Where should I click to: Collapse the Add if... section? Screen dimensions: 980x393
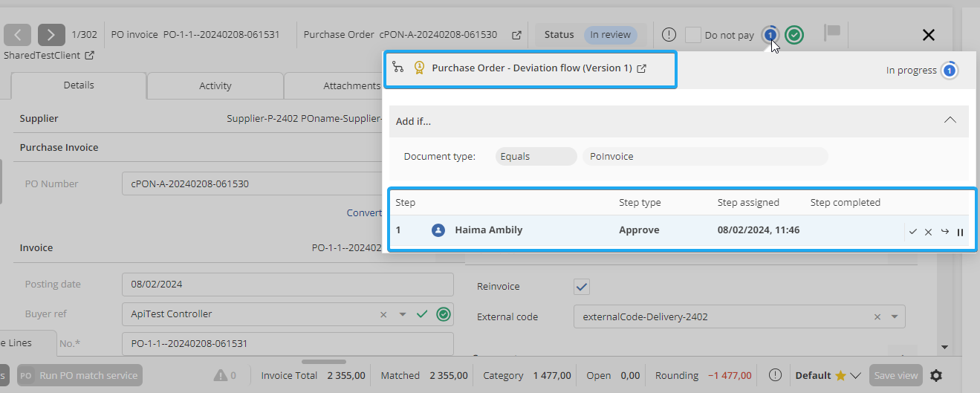[950, 120]
